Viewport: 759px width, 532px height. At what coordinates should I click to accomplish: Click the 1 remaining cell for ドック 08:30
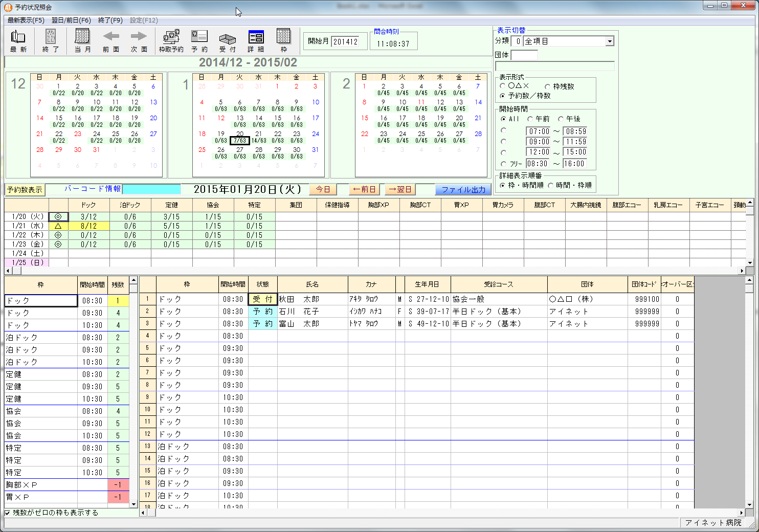click(118, 300)
